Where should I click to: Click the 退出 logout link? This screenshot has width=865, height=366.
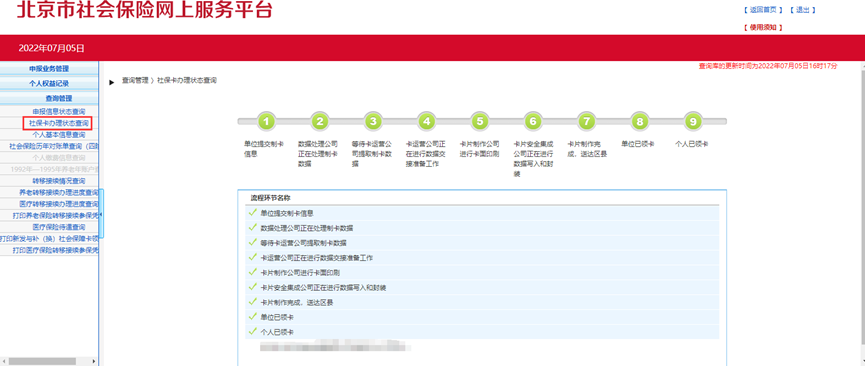coord(802,10)
